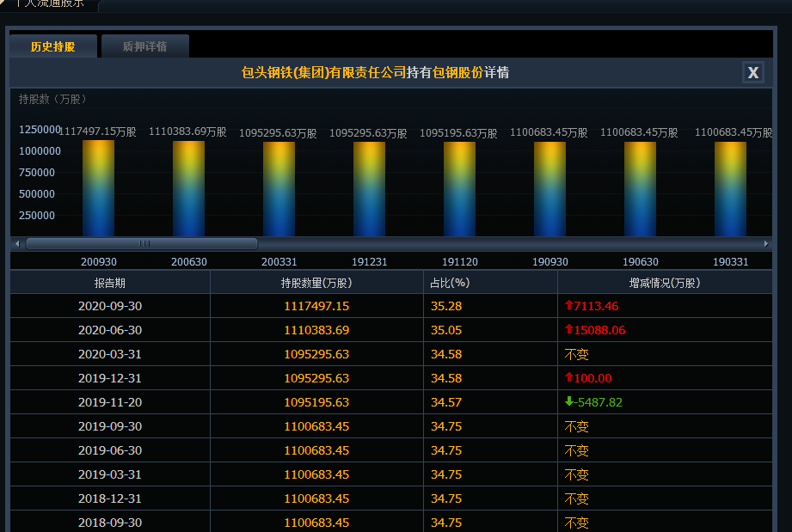The image size is (792, 532).
Task: Select the 191231 bar in the chart
Action: tap(369, 189)
